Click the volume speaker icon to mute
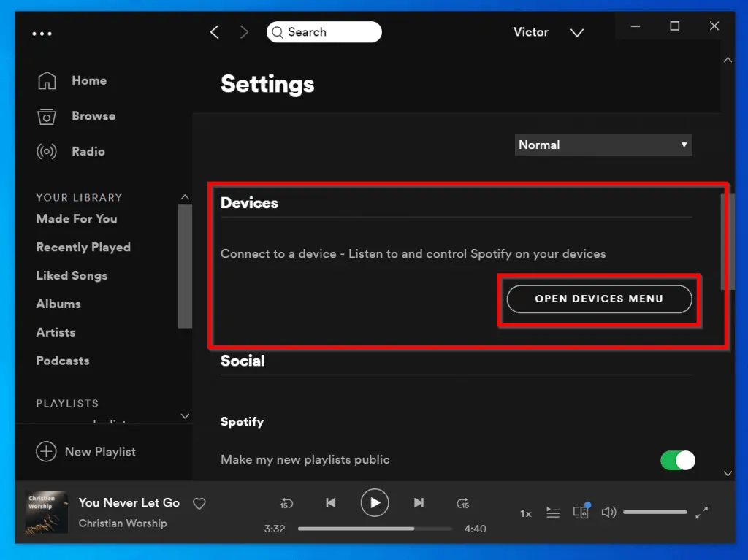This screenshot has width=748, height=560. coord(608,512)
